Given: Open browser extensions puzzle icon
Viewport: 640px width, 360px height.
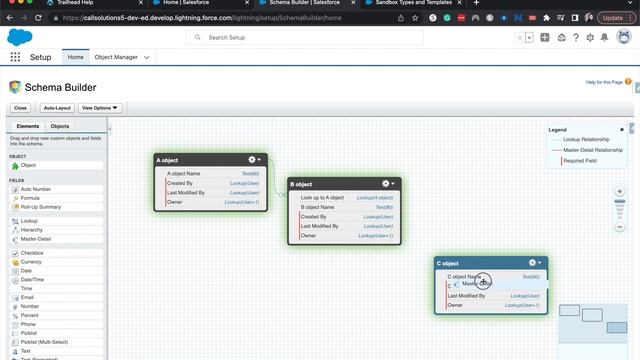Looking at the screenshot, I should tap(546, 18).
